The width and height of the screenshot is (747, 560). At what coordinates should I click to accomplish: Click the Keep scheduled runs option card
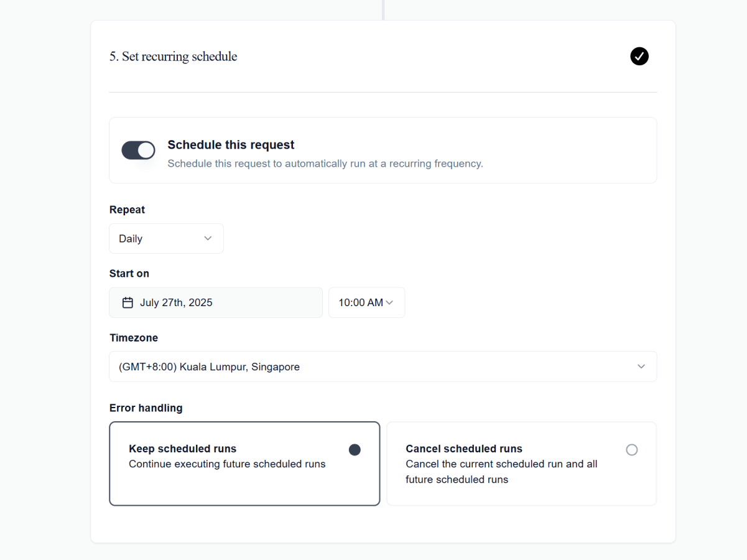(x=244, y=464)
